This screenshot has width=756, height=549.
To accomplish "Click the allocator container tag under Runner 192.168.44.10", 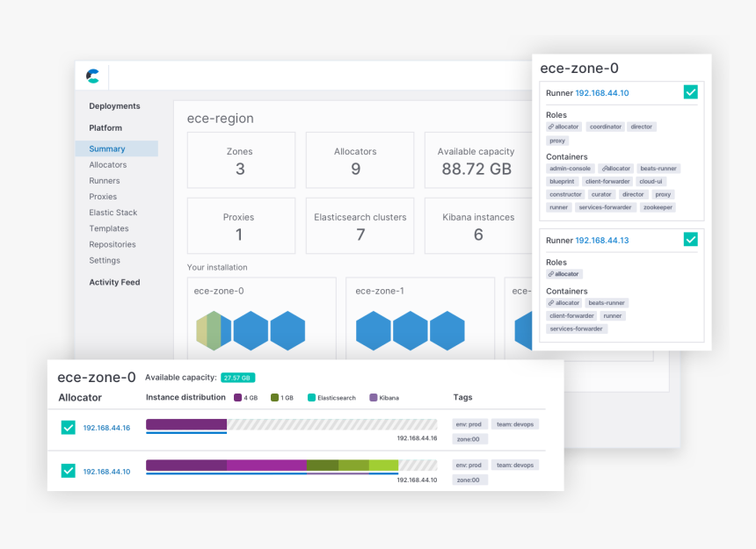I will click(616, 169).
